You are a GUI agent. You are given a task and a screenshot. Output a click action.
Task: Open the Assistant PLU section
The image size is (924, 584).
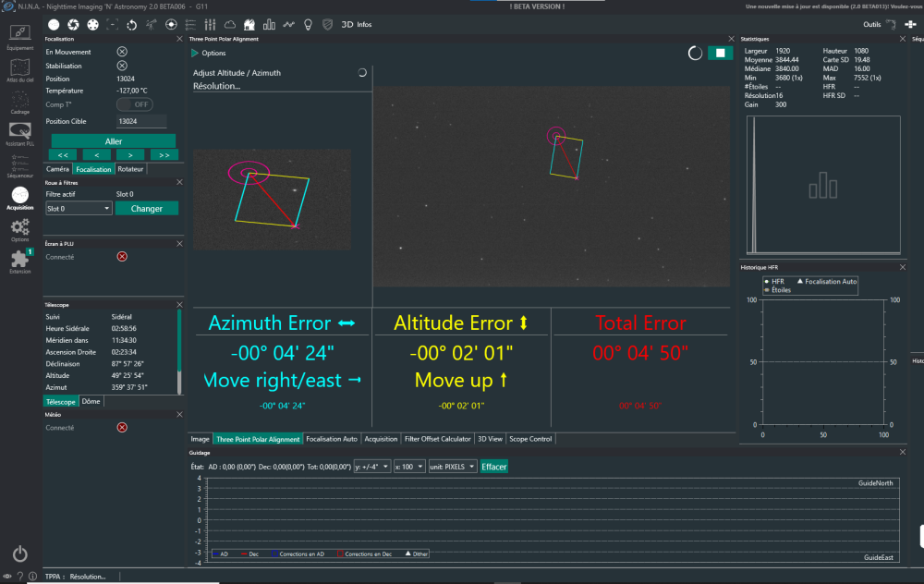[20, 134]
